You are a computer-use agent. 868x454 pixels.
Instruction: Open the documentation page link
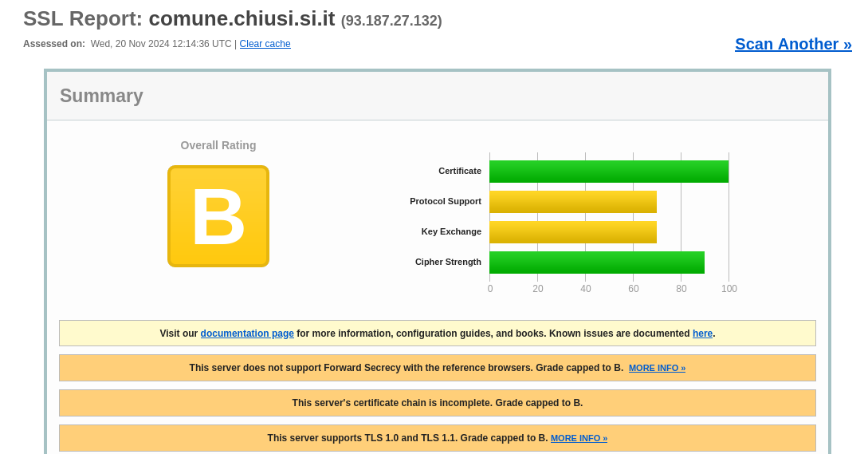pos(247,334)
